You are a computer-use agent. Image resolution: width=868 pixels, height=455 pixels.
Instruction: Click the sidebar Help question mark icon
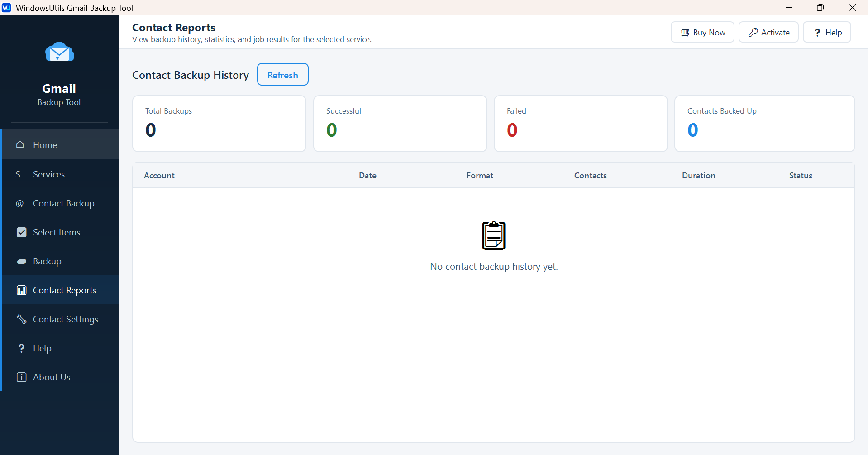21,348
